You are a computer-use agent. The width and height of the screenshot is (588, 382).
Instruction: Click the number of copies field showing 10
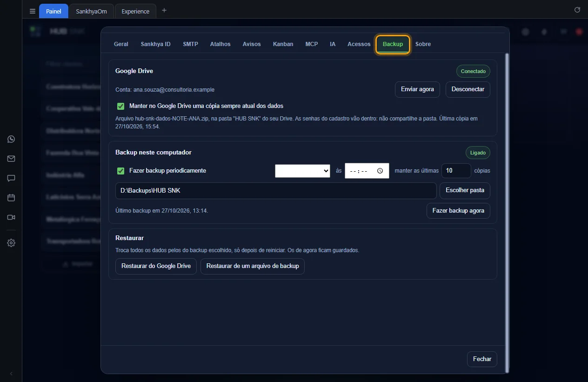point(456,171)
